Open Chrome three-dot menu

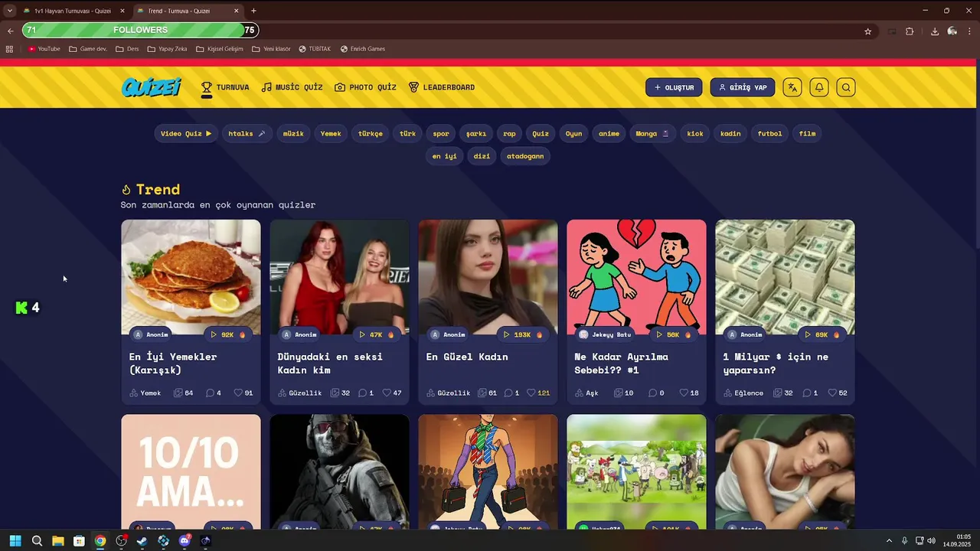tap(969, 31)
